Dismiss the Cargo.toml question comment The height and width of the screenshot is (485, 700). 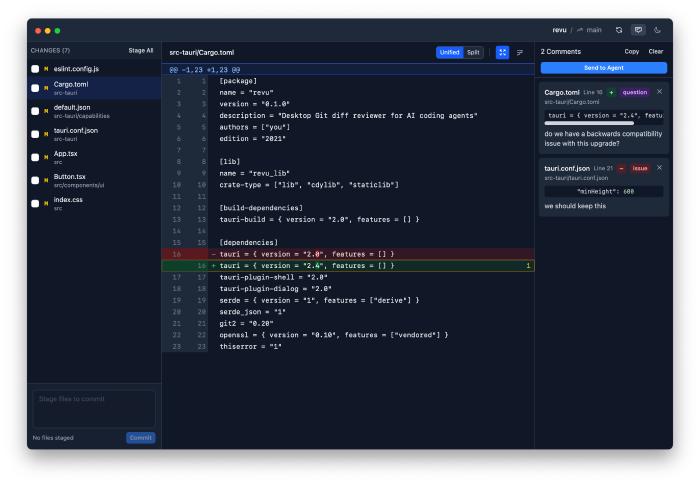(659, 92)
